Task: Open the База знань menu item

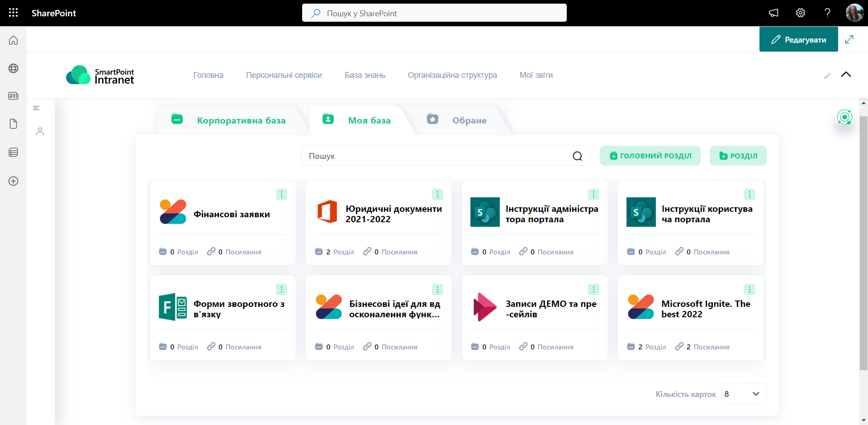Action: point(365,75)
